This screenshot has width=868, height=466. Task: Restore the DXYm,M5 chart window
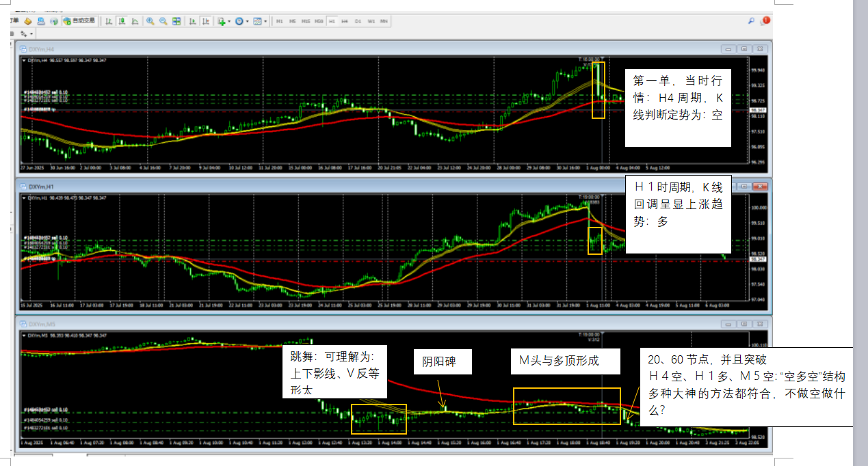coord(744,323)
